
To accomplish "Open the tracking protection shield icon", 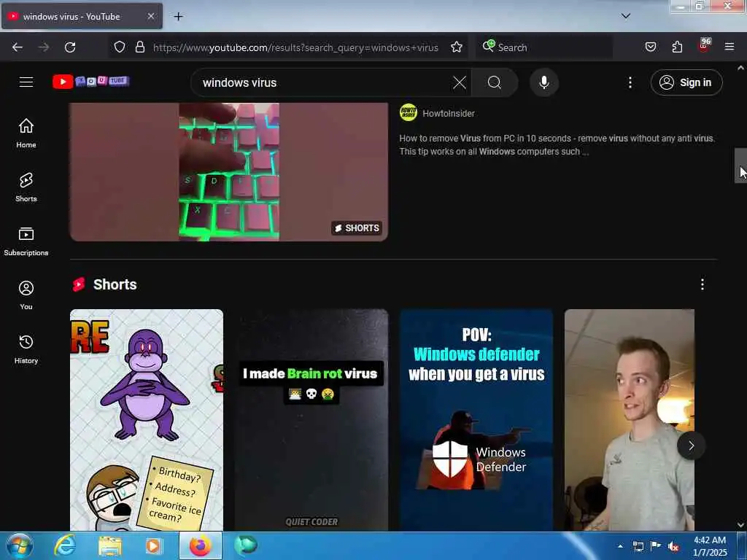I will 120,47.
